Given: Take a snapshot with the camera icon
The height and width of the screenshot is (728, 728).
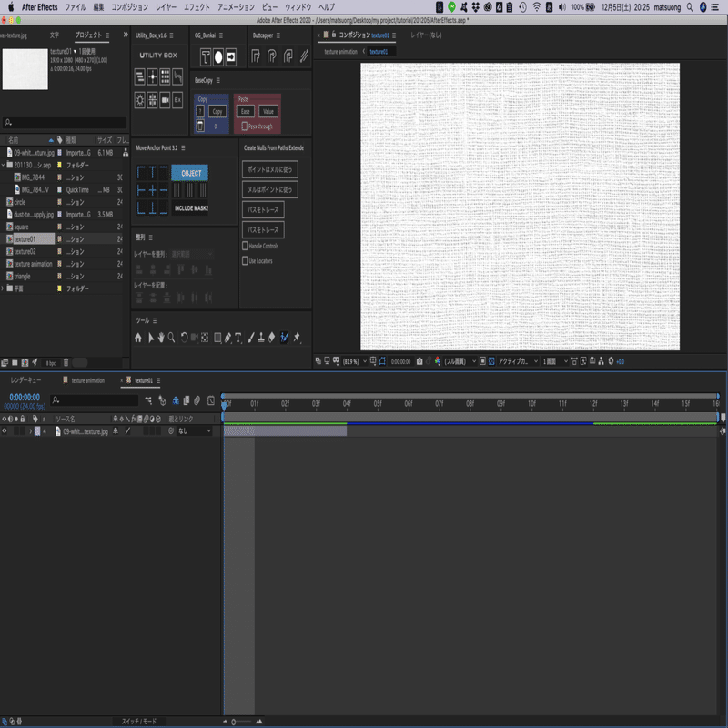Looking at the screenshot, I should 420,361.
